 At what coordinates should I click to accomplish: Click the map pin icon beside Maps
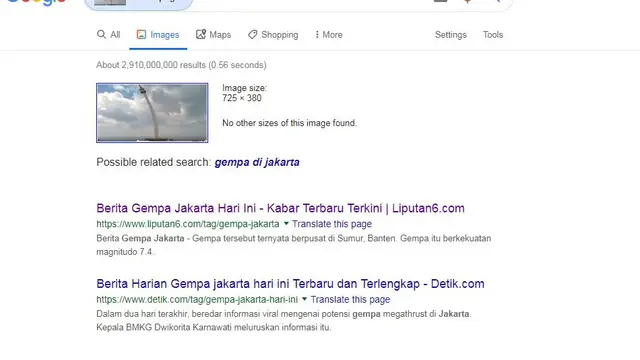[201, 34]
